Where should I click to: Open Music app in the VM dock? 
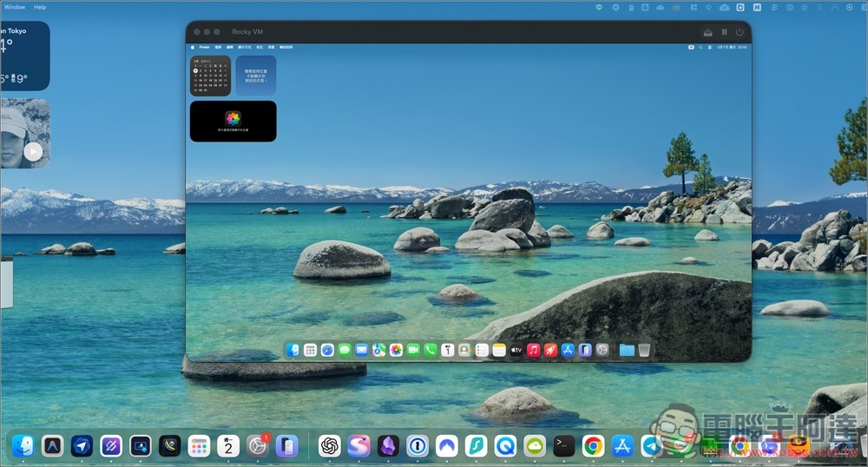tap(534, 350)
